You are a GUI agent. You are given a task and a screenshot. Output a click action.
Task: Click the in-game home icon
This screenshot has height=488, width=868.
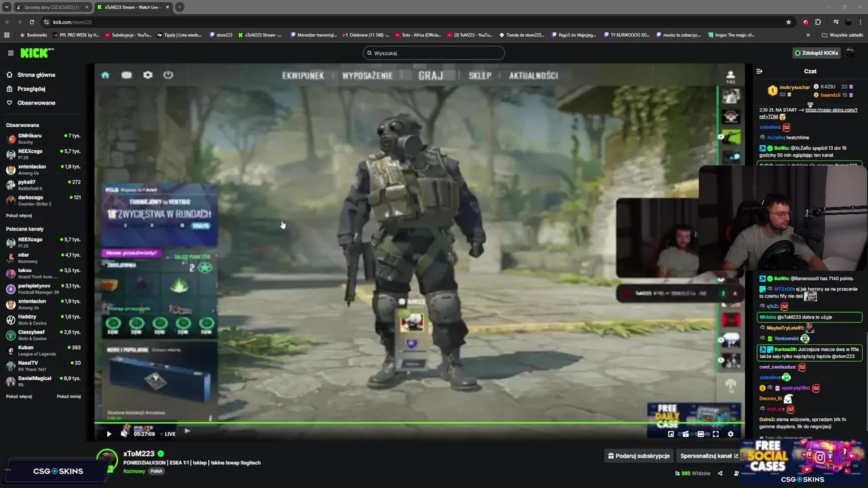(x=105, y=75)
